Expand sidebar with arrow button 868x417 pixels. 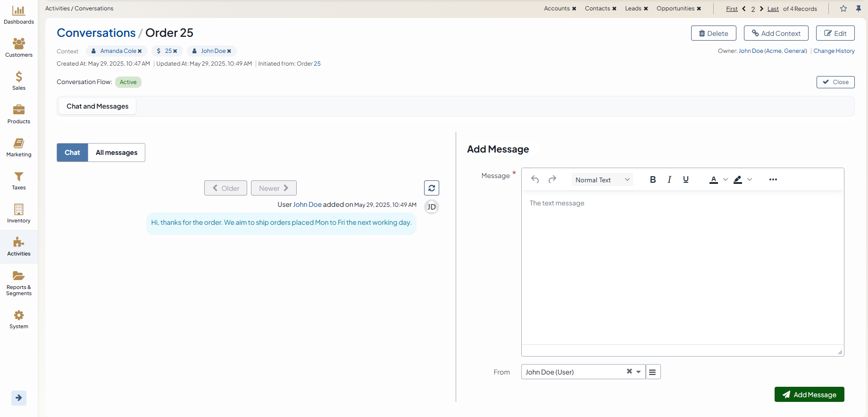tap(19, 398)
